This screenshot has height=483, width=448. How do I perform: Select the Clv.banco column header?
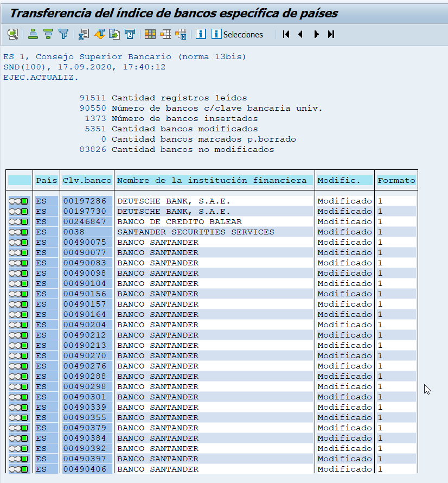coord(87,180)
